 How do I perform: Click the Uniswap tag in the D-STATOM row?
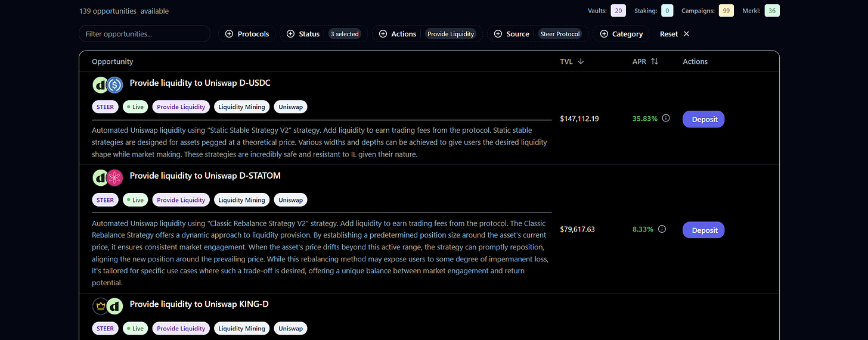(x=290, y=200)
